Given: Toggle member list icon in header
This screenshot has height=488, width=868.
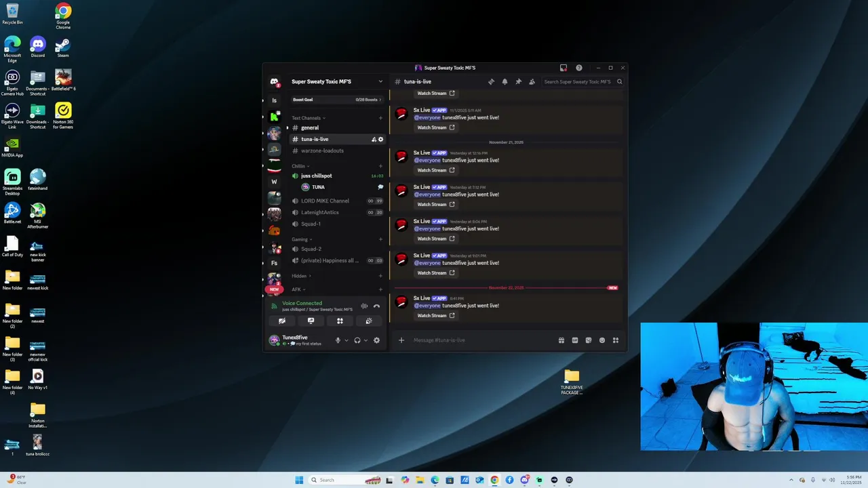Looking at the screenshot, I should click(x=532, y=81).
